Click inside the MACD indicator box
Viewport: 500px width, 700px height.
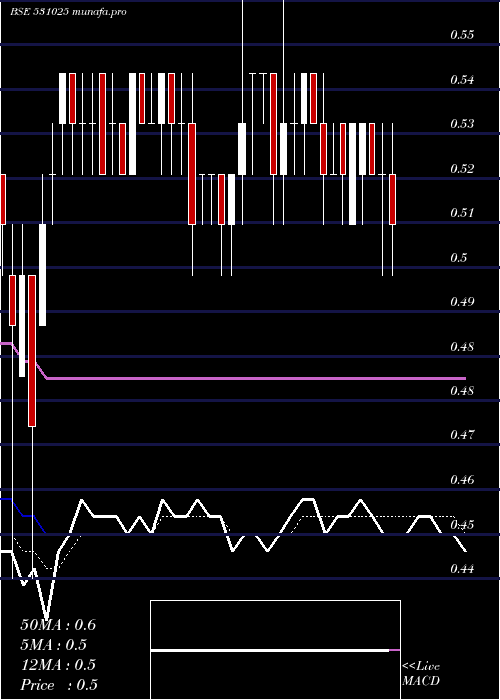coord(275,650)
